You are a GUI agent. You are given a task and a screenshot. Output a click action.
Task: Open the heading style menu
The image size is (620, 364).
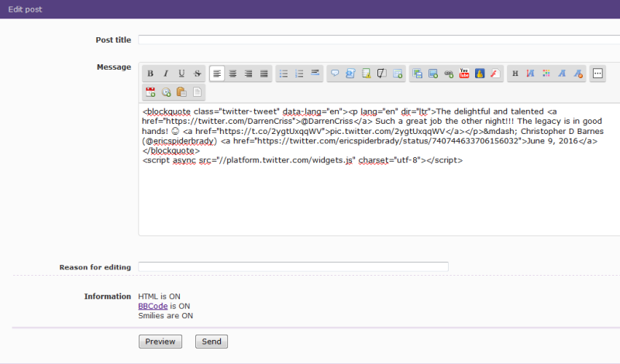click(515, 74)
